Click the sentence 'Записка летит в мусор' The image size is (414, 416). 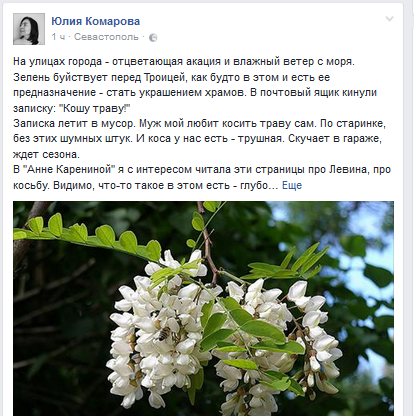[x=75, y=124]
